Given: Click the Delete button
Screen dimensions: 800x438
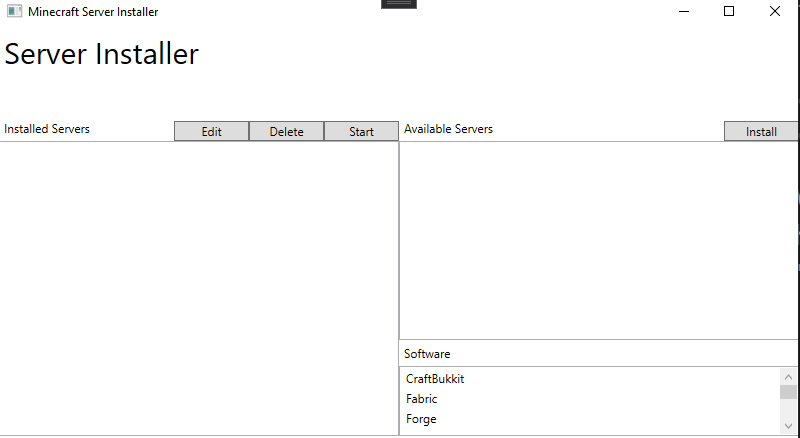Looking at the screenshot, I should point(286,131).
